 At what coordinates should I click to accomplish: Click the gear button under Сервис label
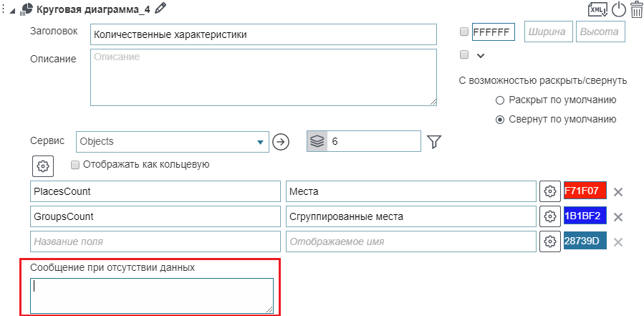pos(43,166)
